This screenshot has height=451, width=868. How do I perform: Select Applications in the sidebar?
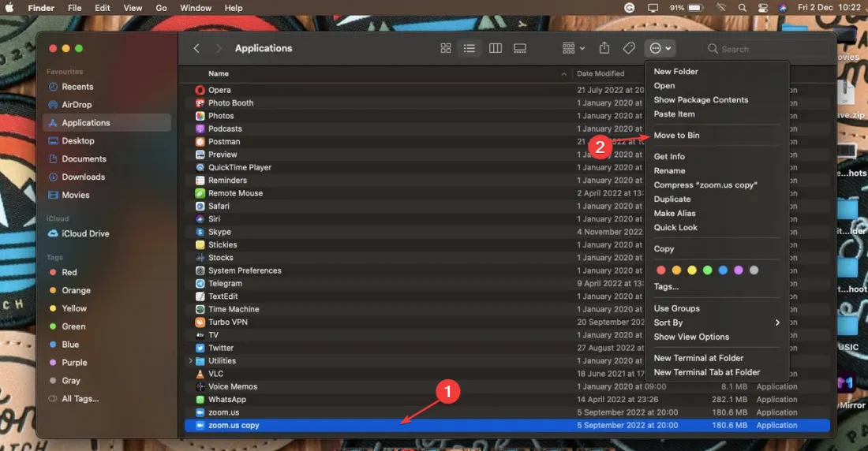pos(107,123)
